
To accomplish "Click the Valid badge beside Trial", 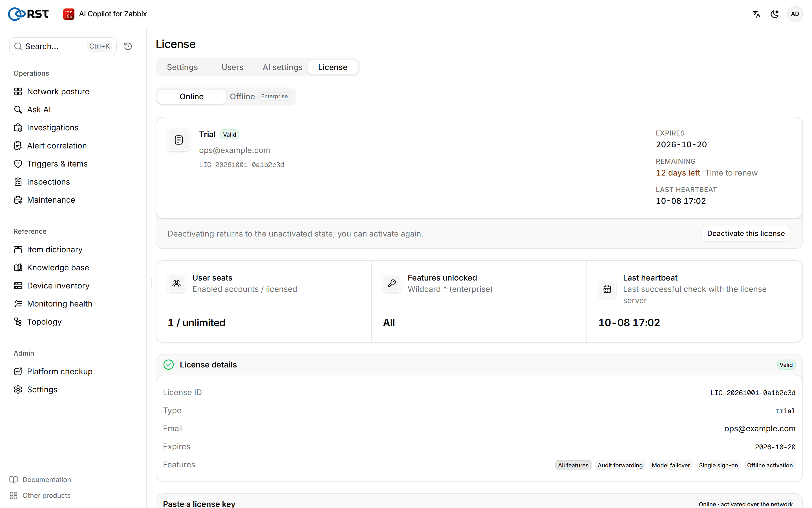I will click(x=230, y=134).
